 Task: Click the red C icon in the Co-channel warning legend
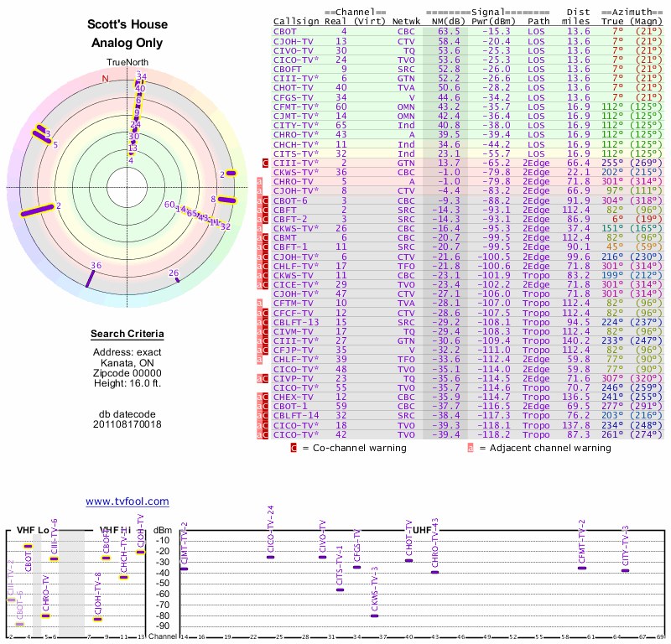click(294, 448)
